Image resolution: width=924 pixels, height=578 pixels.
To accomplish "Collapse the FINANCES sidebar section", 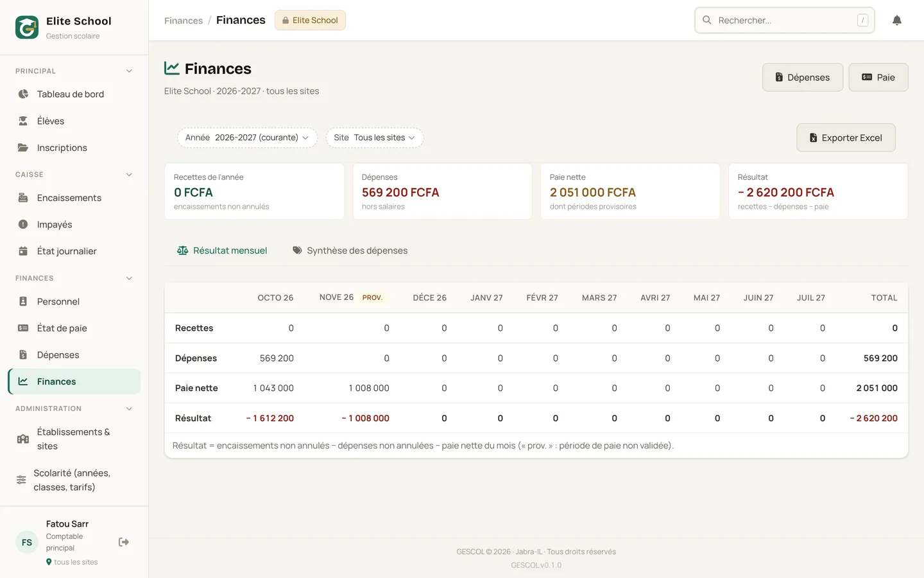I will pyautogui.click(x=129, y=279).
